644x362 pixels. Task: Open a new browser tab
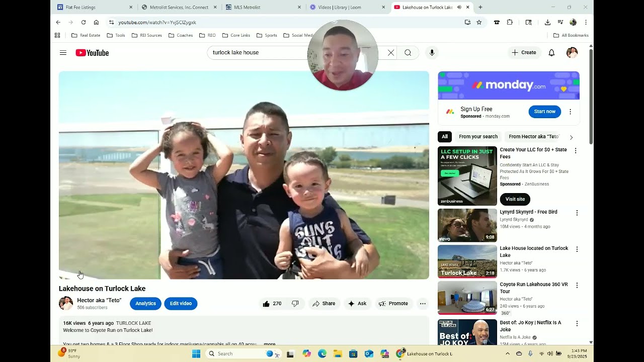[x=480, y=7]
